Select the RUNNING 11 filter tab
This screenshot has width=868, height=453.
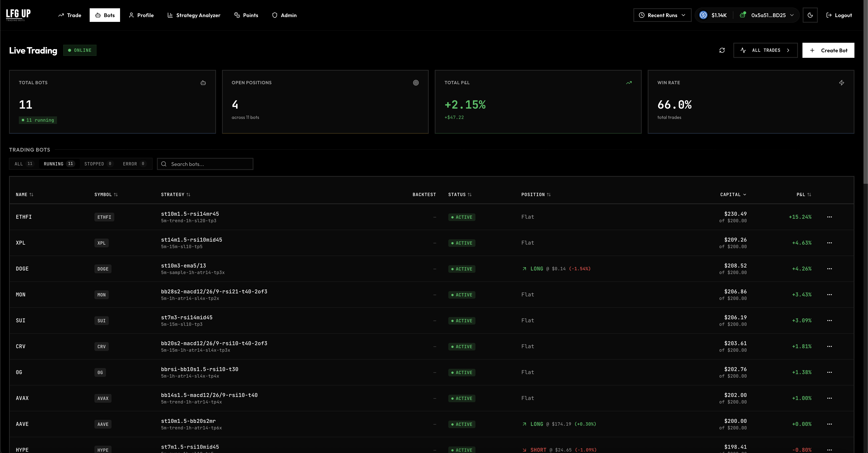point(59,164)
